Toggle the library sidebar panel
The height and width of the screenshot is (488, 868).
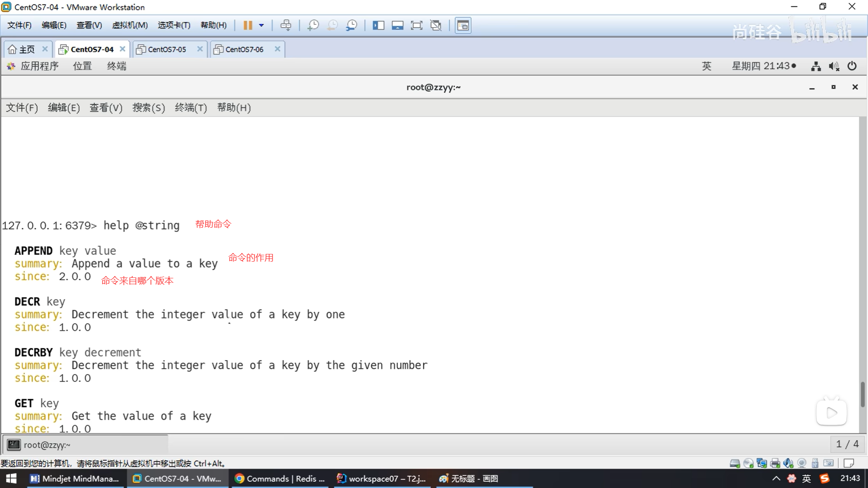click(x=378, y=25)
